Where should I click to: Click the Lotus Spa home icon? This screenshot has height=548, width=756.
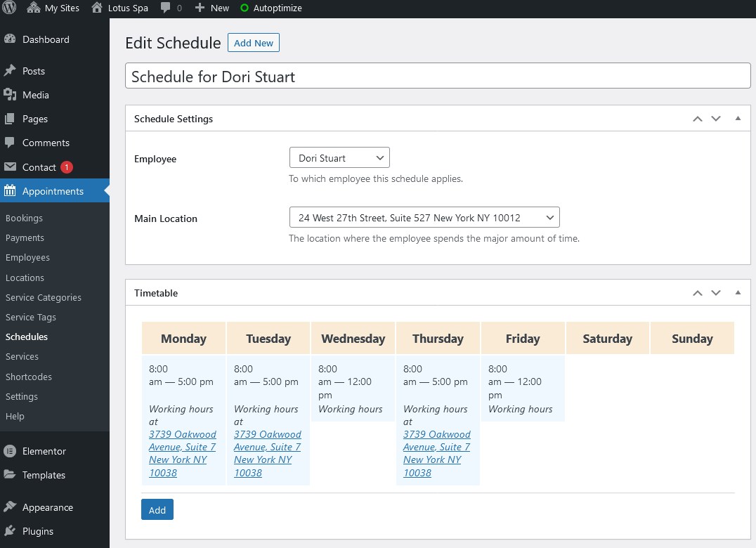pyautogui.click(x=97, y=8)
